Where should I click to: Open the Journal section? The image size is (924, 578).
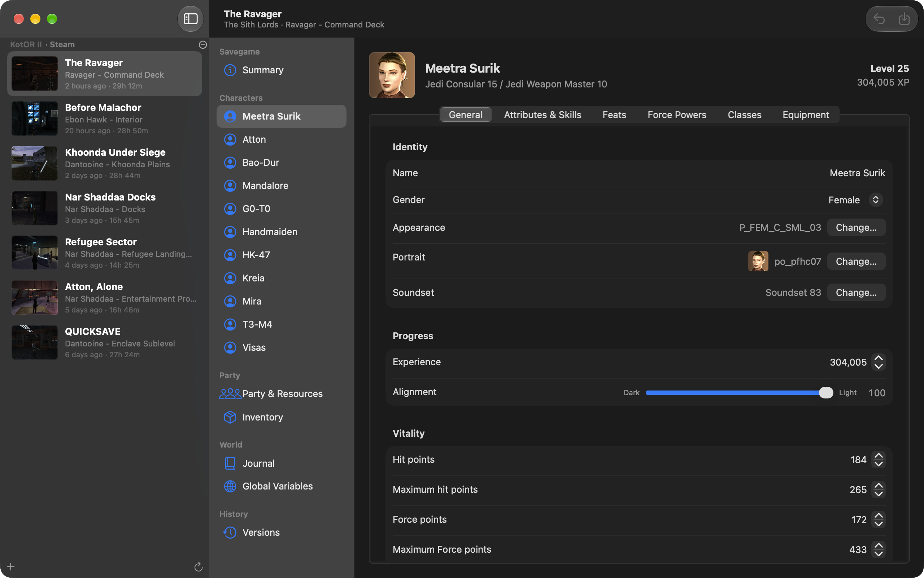click(282, 463)
